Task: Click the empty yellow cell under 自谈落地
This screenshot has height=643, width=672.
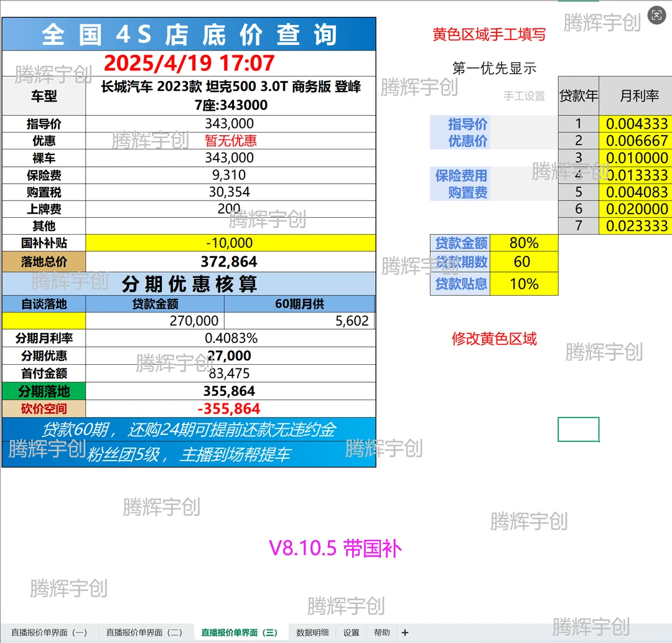Action: pos(44,321)
